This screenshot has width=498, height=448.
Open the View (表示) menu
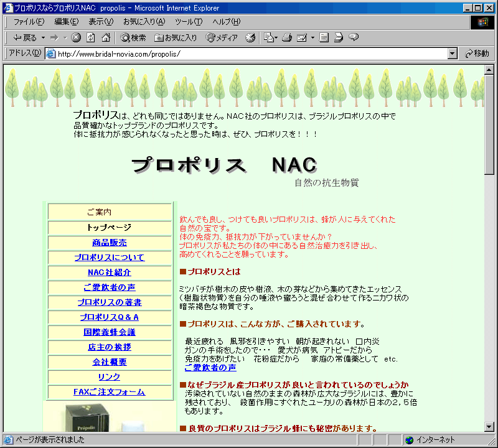(101, 22)
